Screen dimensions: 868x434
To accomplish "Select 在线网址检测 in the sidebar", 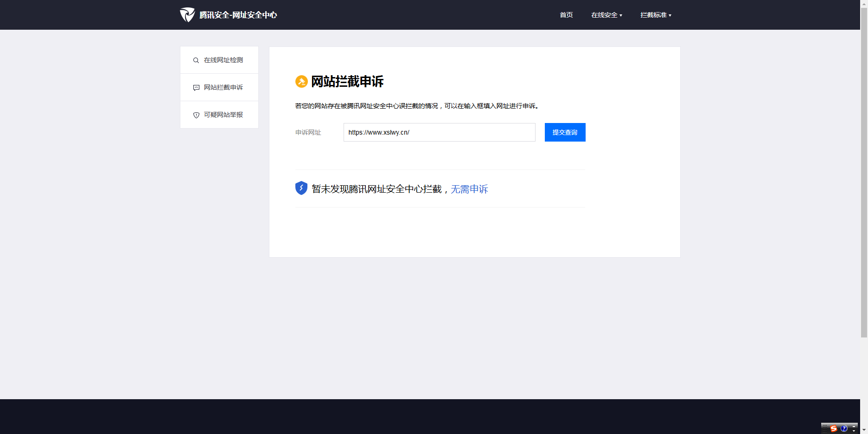I will pyautogui.click(x=219, y=60).
